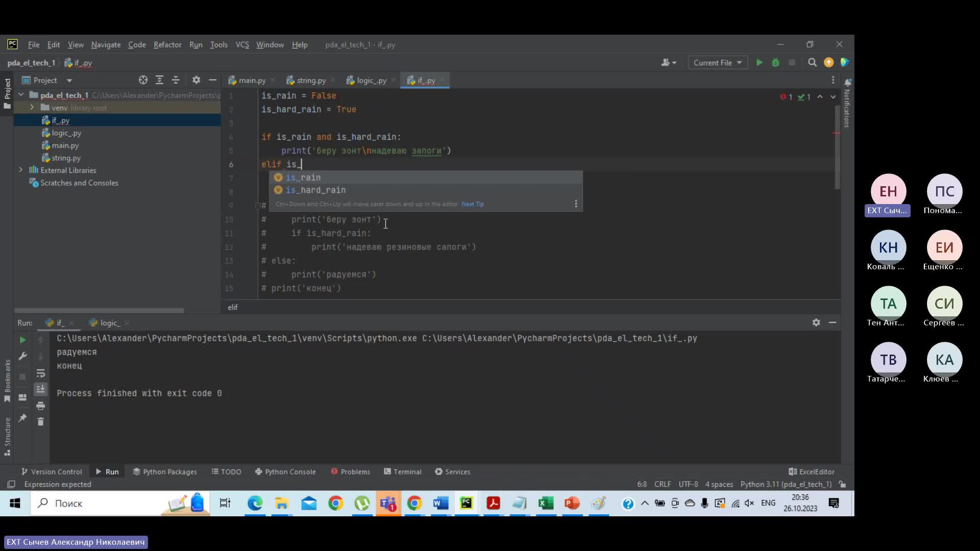Minimize the Run tool window

click(x=832, y=322)
